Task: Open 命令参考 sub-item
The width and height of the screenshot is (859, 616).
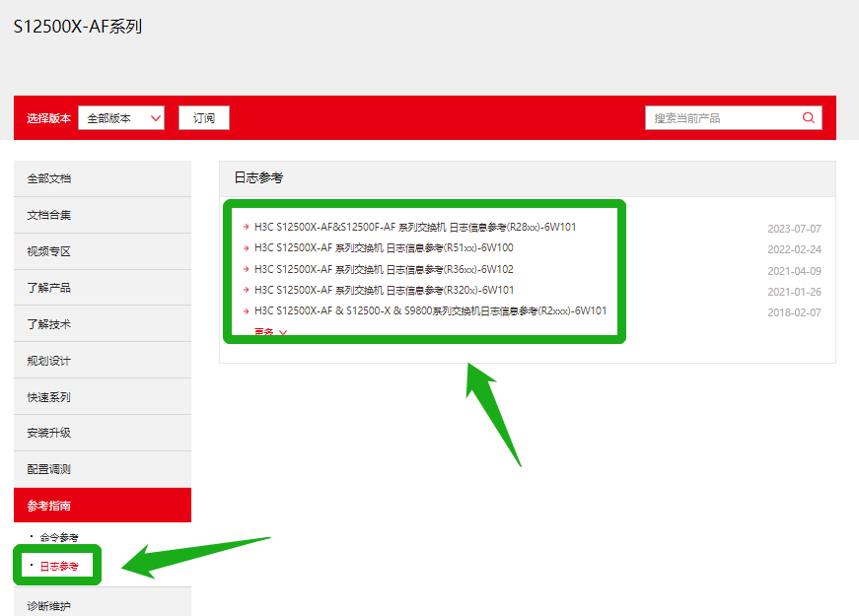Action: [x=59, y=538]
